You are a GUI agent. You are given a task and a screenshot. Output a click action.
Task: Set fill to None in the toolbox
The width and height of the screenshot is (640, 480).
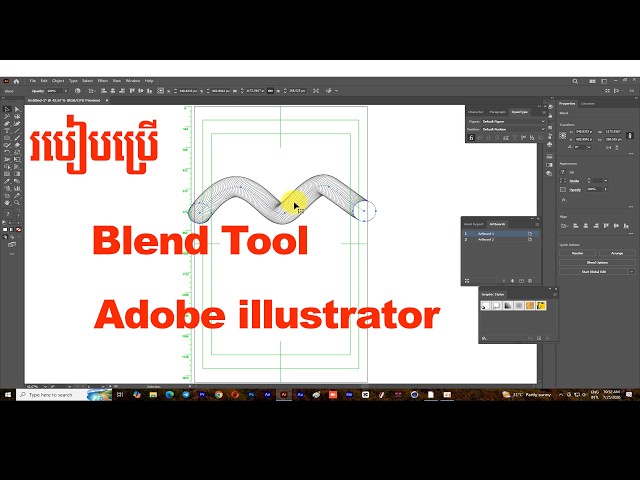18,229
